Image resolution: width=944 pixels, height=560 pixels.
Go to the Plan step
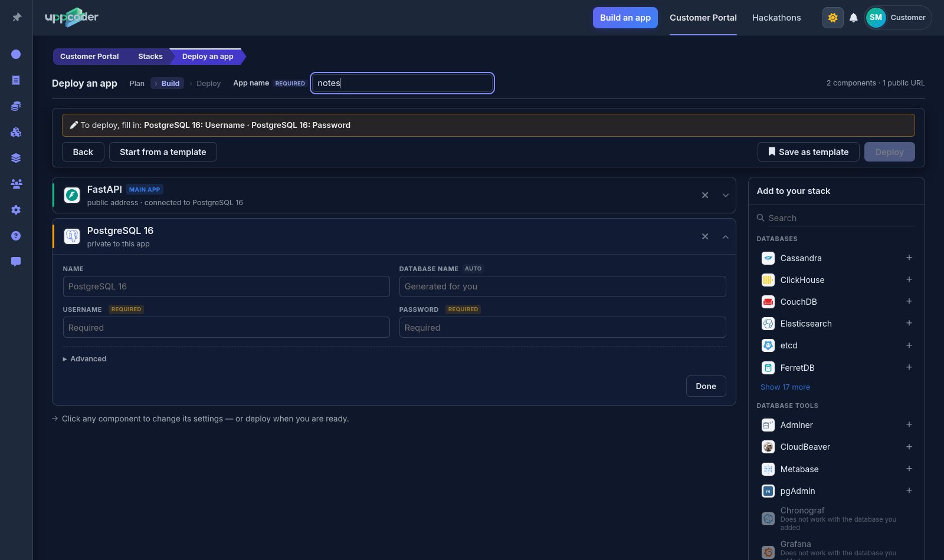[137, 84]
